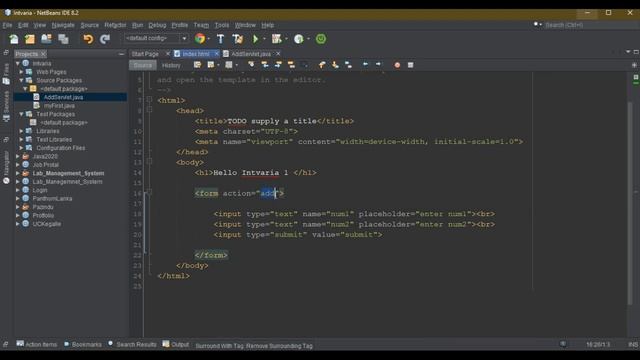Open the Action Items panel
The width and height of the screenshot is (640, 360).
37,344
